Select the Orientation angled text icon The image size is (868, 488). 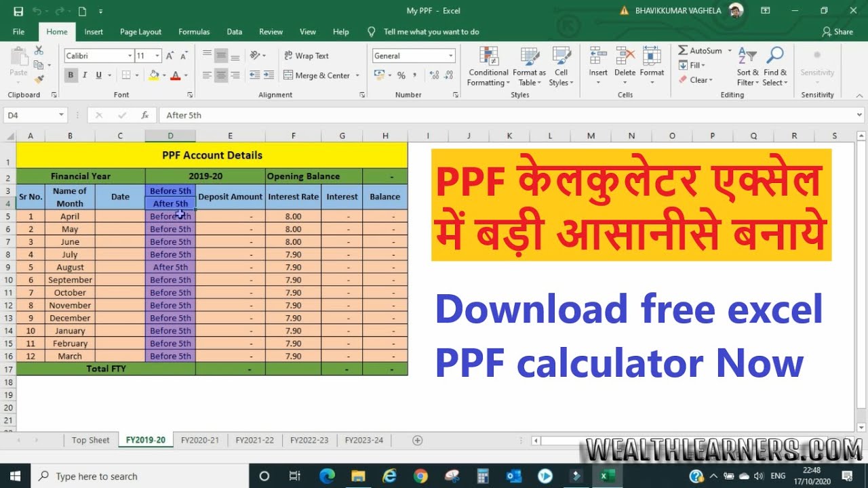[255, 56]
